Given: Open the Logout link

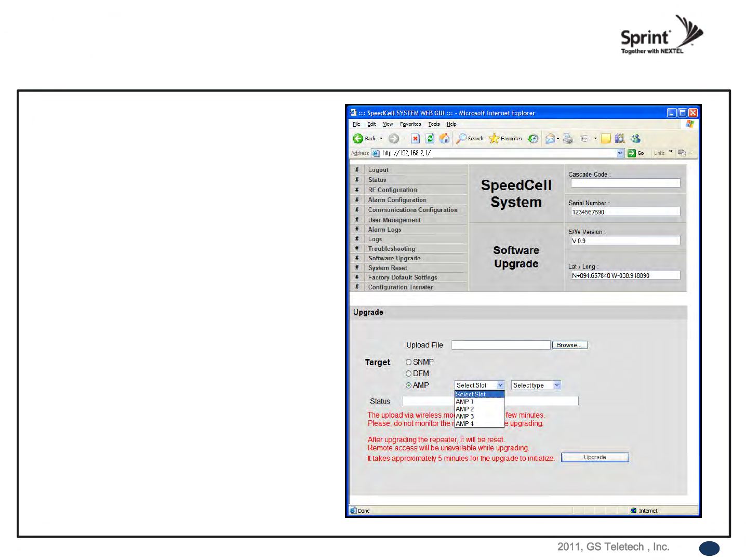Looking at the screenshot, I should point(378,170).
